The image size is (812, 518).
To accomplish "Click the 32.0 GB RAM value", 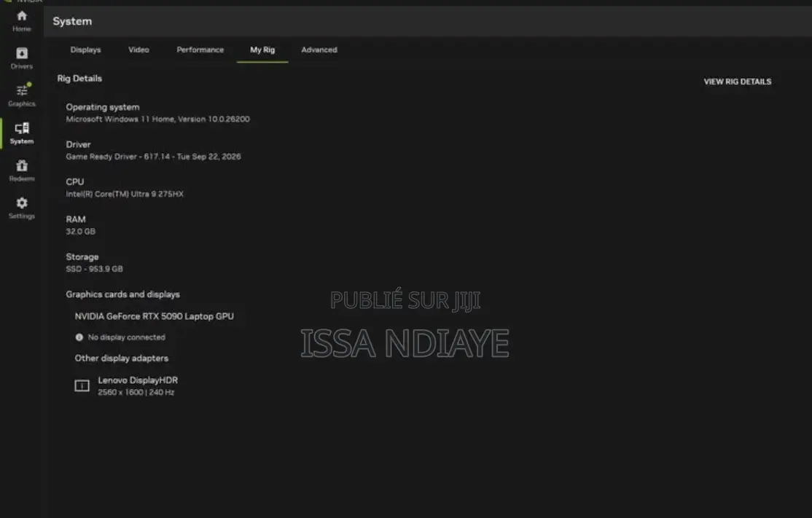I will pyautogui.click(x=81, y=231).
